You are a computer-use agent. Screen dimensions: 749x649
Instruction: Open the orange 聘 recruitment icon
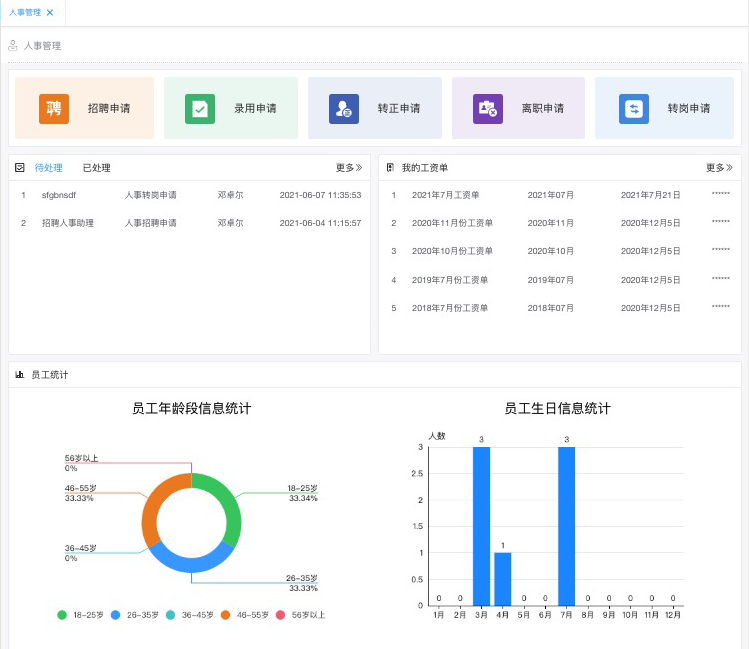pyautogui.click(x=54, y=109)
